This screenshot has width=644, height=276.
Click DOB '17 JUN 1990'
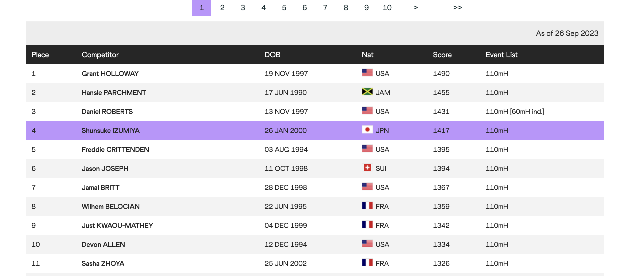[286, 93]
